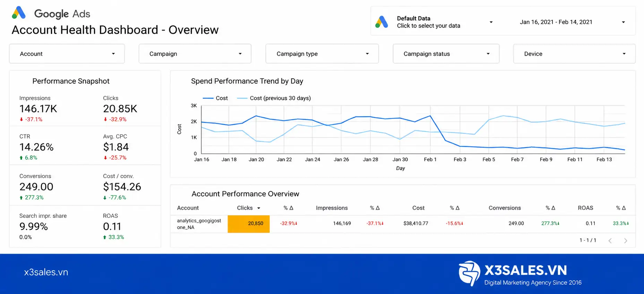Click the Account Performance Overview title
644x294 pixels.
point(245,194)
